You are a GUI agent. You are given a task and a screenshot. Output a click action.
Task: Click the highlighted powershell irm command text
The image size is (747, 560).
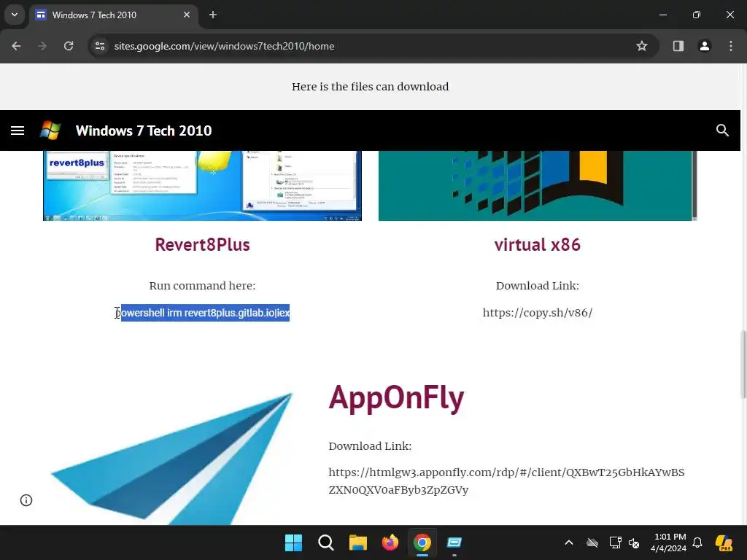204,313
